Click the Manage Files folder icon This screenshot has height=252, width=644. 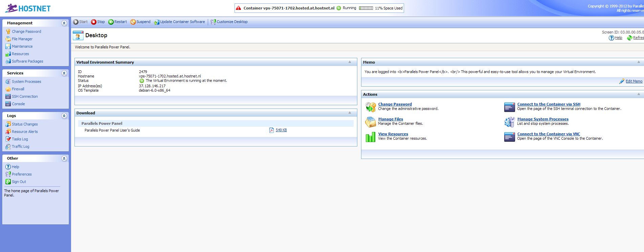[371, 122]
